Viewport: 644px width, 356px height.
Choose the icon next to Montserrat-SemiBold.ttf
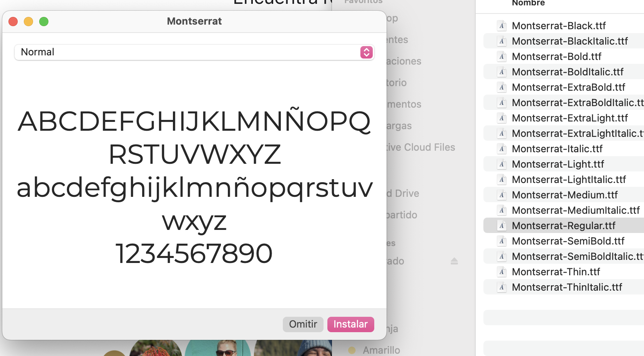point(501,241)
